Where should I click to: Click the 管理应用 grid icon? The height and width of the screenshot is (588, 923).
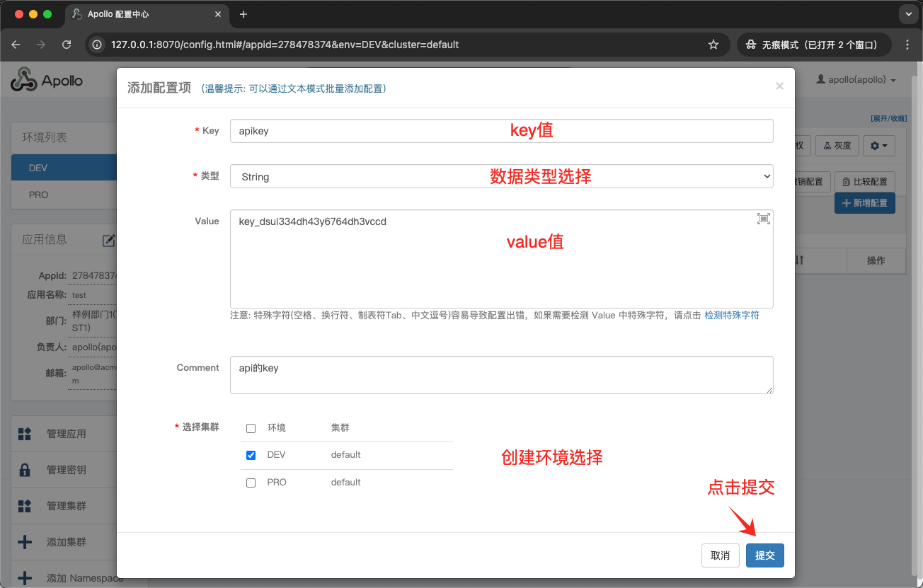(25, 434)
